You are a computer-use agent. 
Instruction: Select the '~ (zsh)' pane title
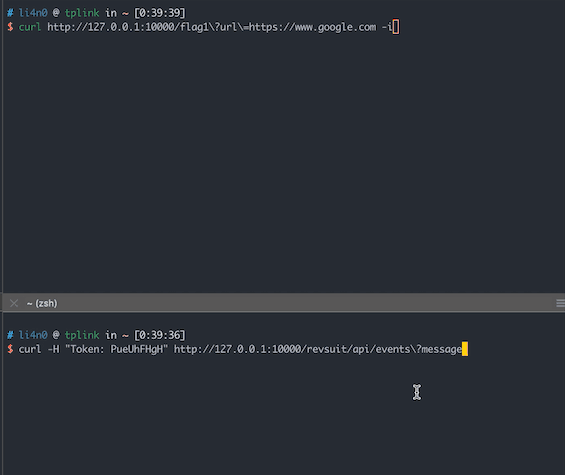tap(42, 303)
